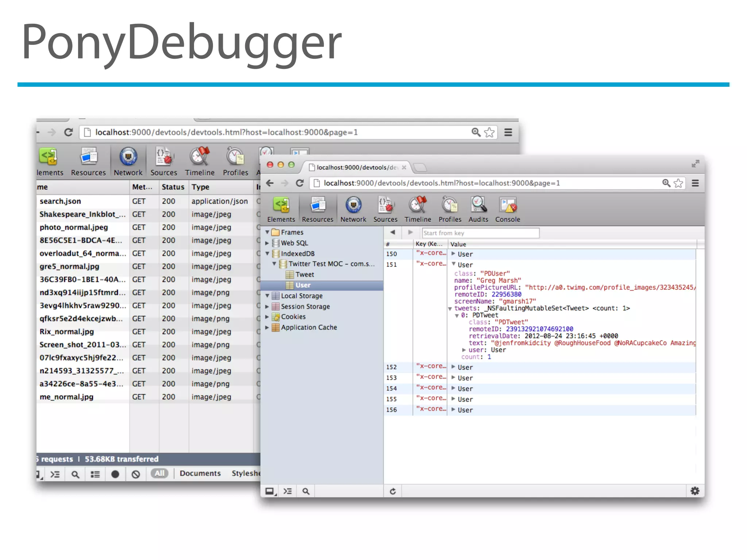The height and width of the screenshot is (560, 747).
Task: Bookmark page with star in back window
Action: 489,132
